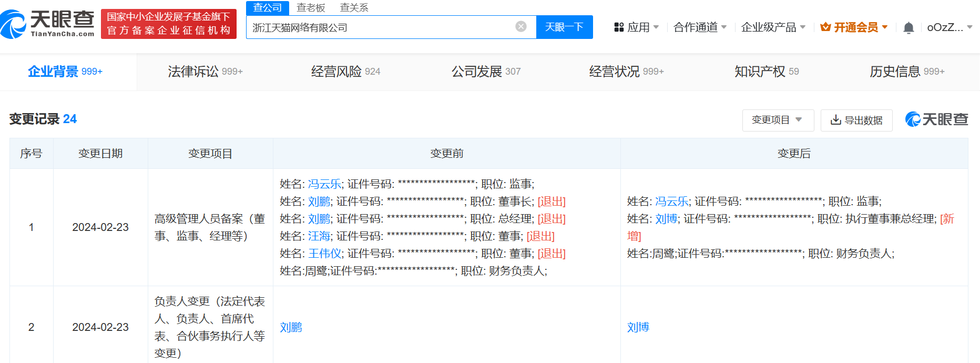The width and height of the screenshot is (980, 363).
Task: Click the 变更项目 column header
Action: (210, 153)
